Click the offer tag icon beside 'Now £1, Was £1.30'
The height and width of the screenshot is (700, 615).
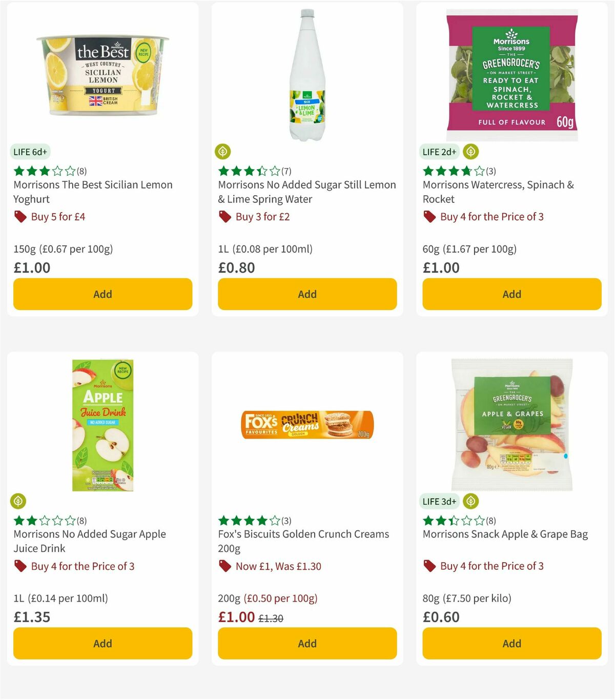pos(224,566)
